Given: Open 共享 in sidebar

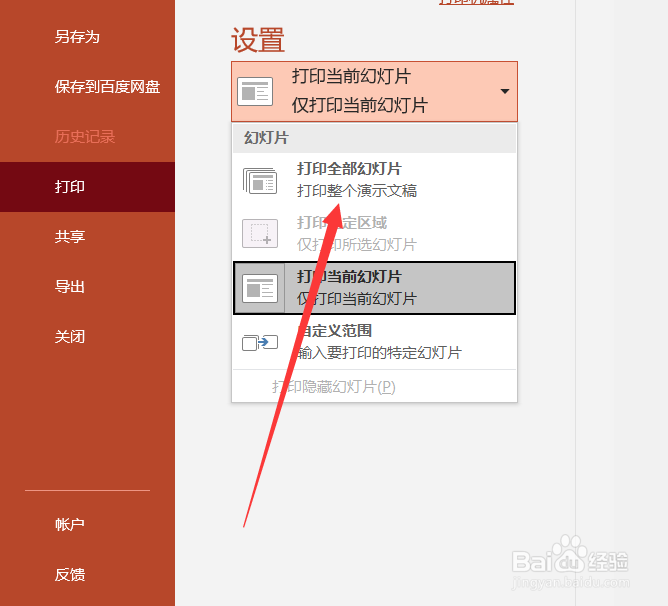Looking at the screenshot, I should (70, 237).
